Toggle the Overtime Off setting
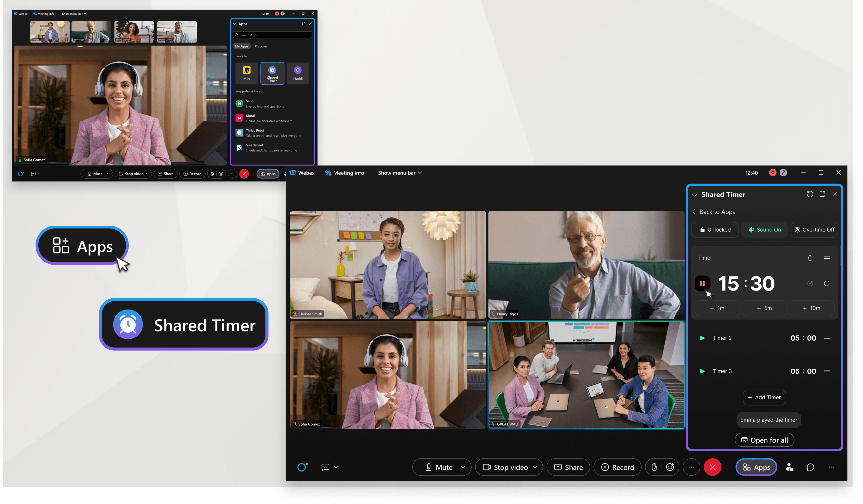This screenshot has width=863, height=504. [814, 229]
